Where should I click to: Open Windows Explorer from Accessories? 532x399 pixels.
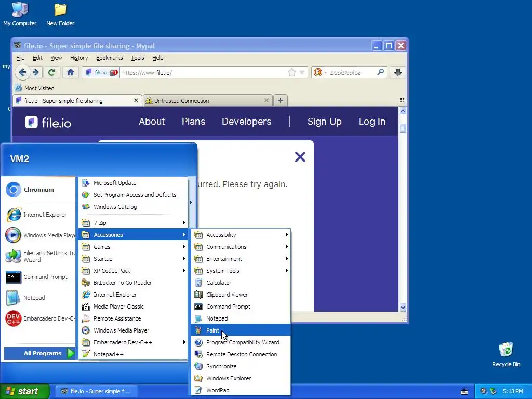(x=241, y=378)
